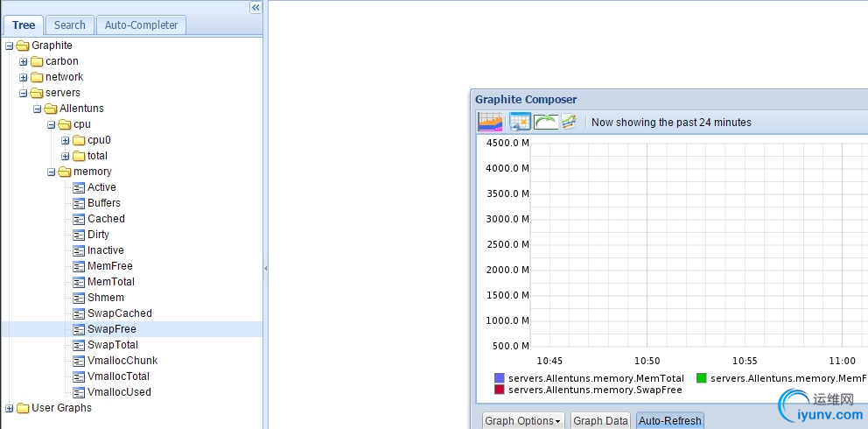Click the MemFree metric icon
The image size is (868, 429).
click(79, 266)
